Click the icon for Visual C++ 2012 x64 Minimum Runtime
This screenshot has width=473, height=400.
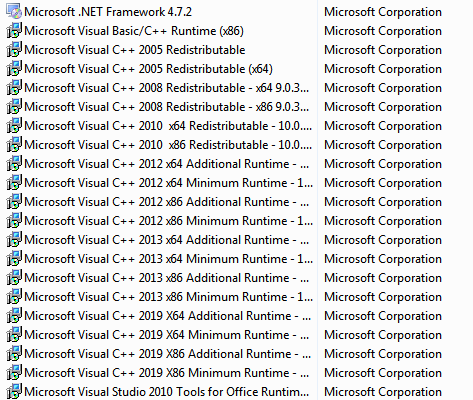tap(14, 182)
